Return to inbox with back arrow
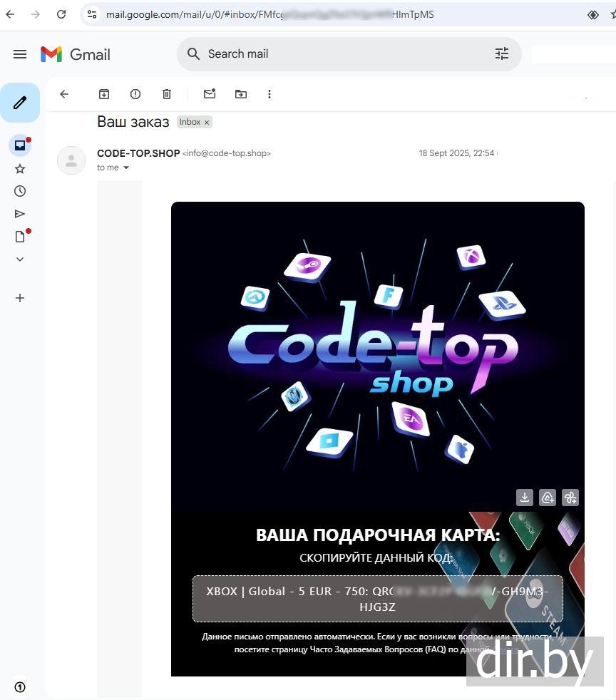Screen dimensions: 616x700 [64, 94]
